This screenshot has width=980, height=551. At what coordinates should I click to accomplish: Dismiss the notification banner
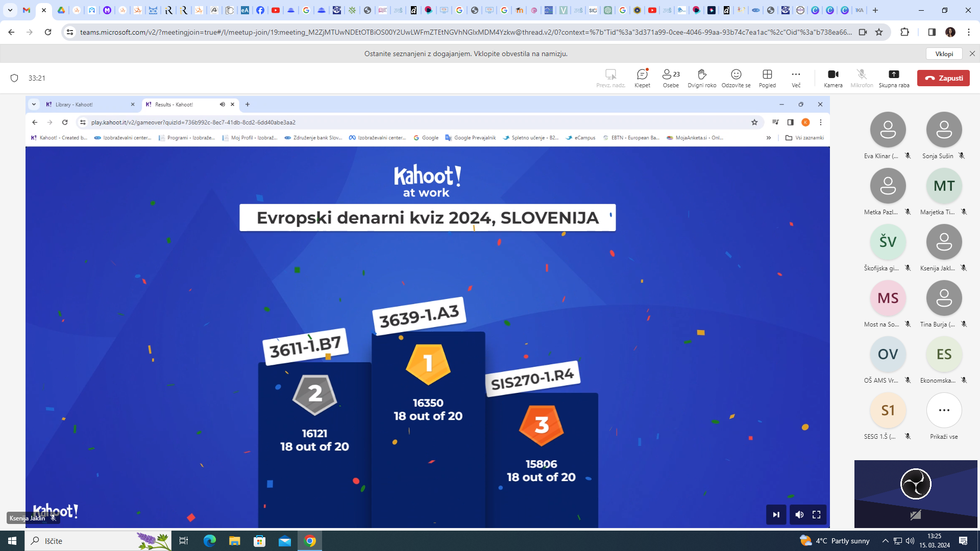pyautogui.click(x=972, y=54)
